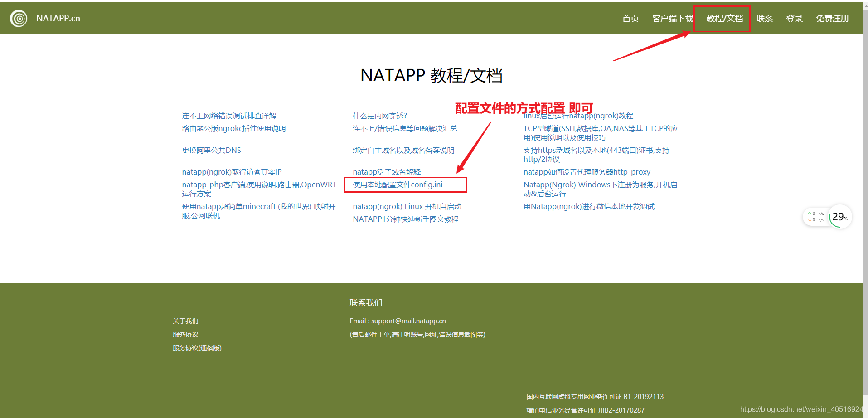The image size is (868, 418).
Task: Open natapp(ngrok)取得访客真实IP article
Action: [232, 172]
